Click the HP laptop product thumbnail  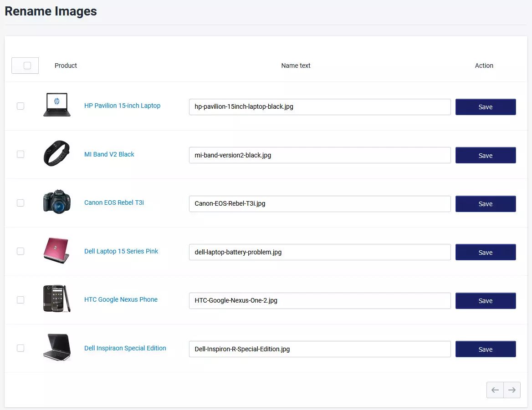(57, 105)
